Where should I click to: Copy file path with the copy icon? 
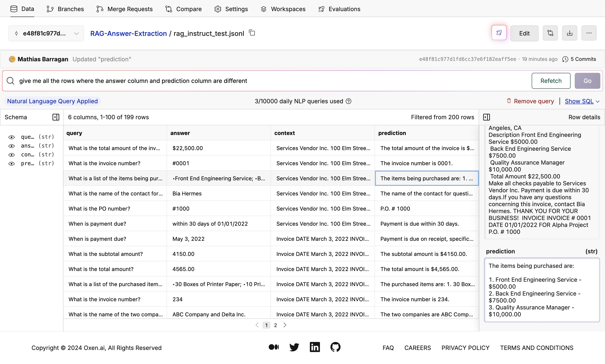point(252,33)
